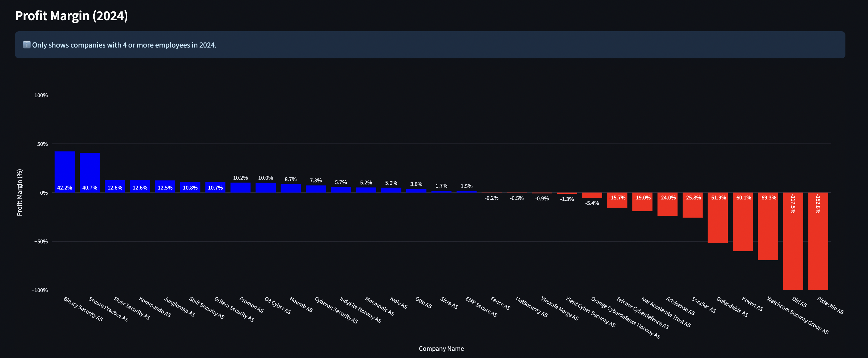Click the River Security AS bar
The image size is (868, 358).
tap(115, 186)
